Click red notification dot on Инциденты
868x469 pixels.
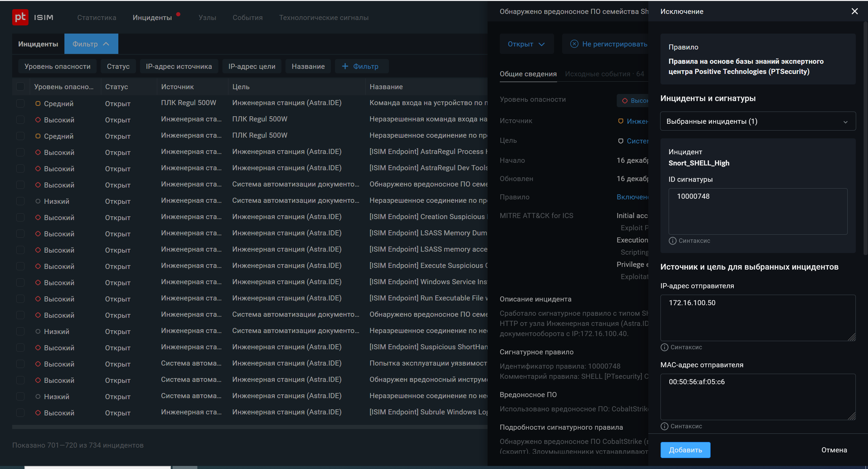[x=178, y=14]
